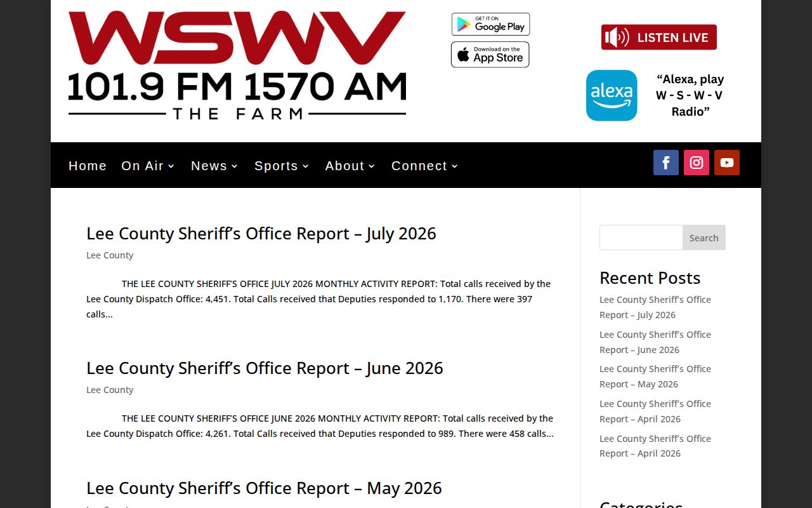Viewport: 812px width, 508px height.
Task: Click the WSWV 101.9 FM logo
Action: click(x=237, y=65)
